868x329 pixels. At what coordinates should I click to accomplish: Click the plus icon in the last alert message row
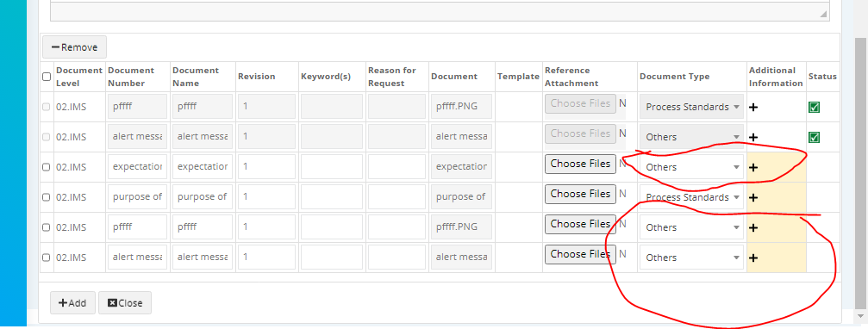752,258
